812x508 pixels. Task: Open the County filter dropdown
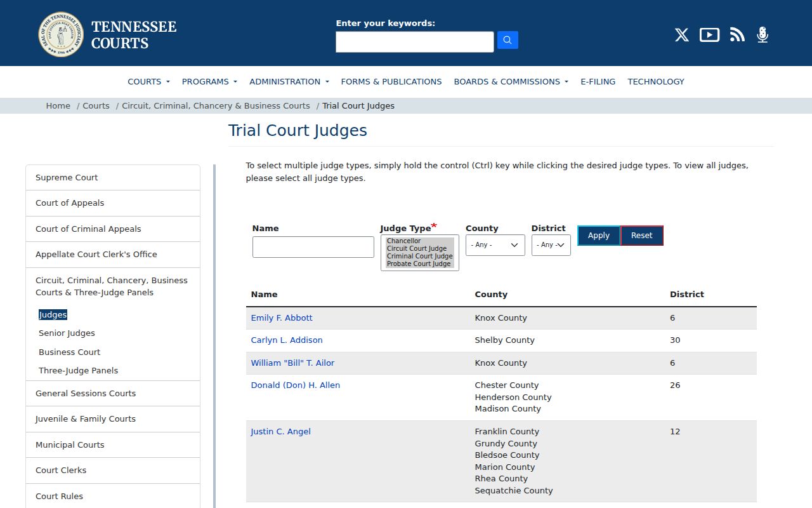tap(495, 245)
